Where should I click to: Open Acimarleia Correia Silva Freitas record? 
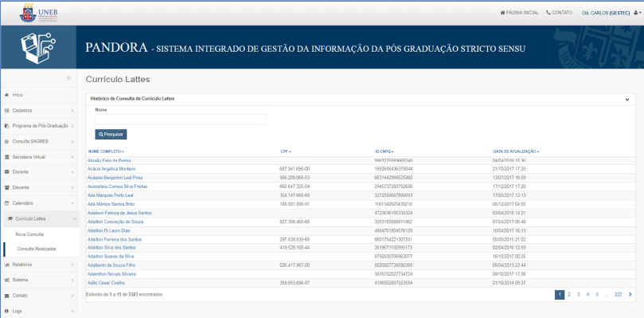point(118,186)
